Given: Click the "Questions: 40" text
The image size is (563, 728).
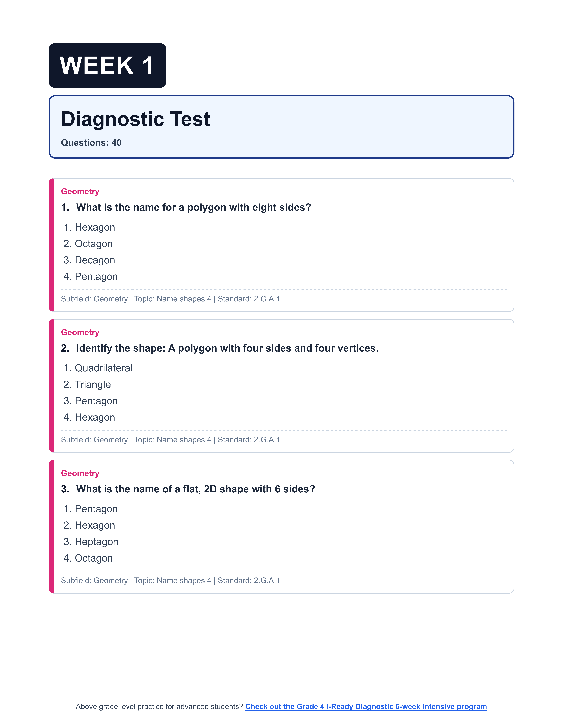Looking at the screenshot, I should click(x=91, y=143).
